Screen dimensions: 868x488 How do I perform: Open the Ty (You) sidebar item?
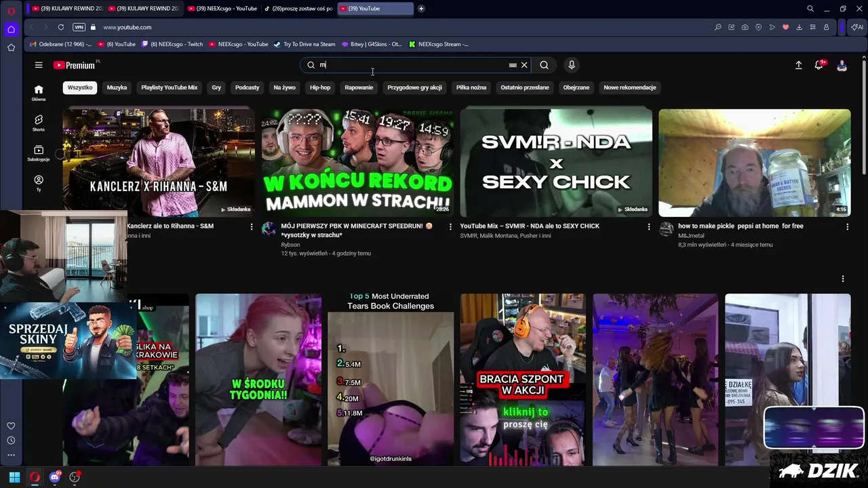point(39,183)
